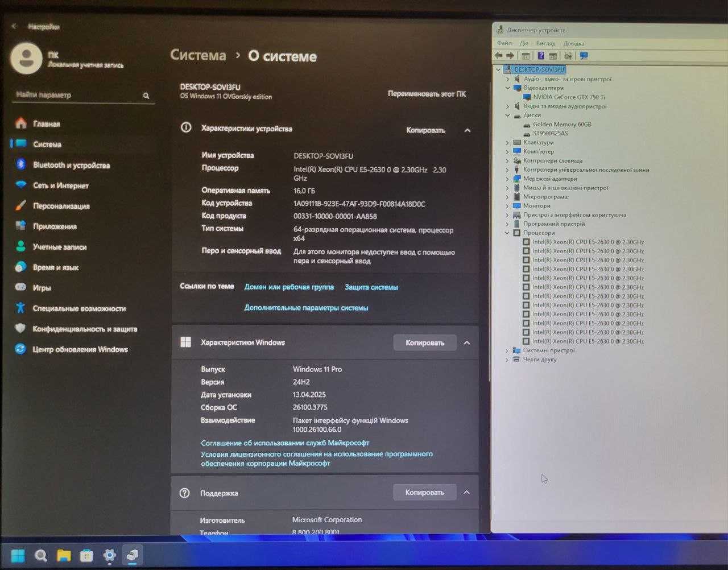Click the user avatar picture in Settings

click(26, 58)
